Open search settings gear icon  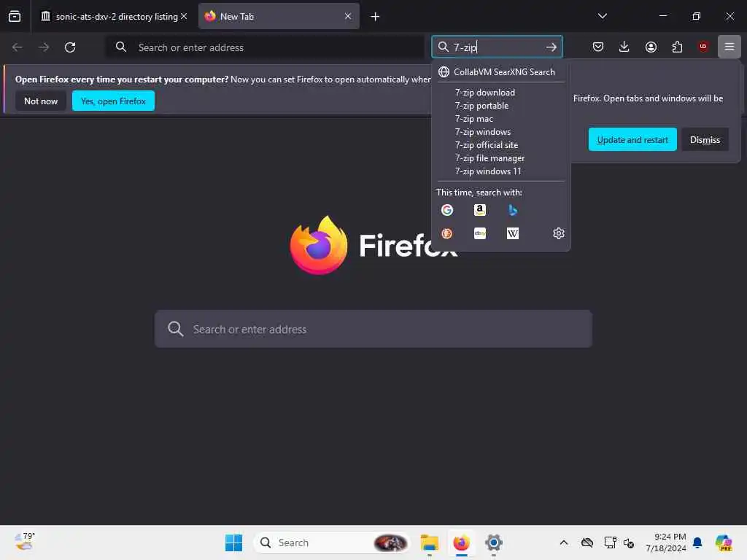pos(558,233)
